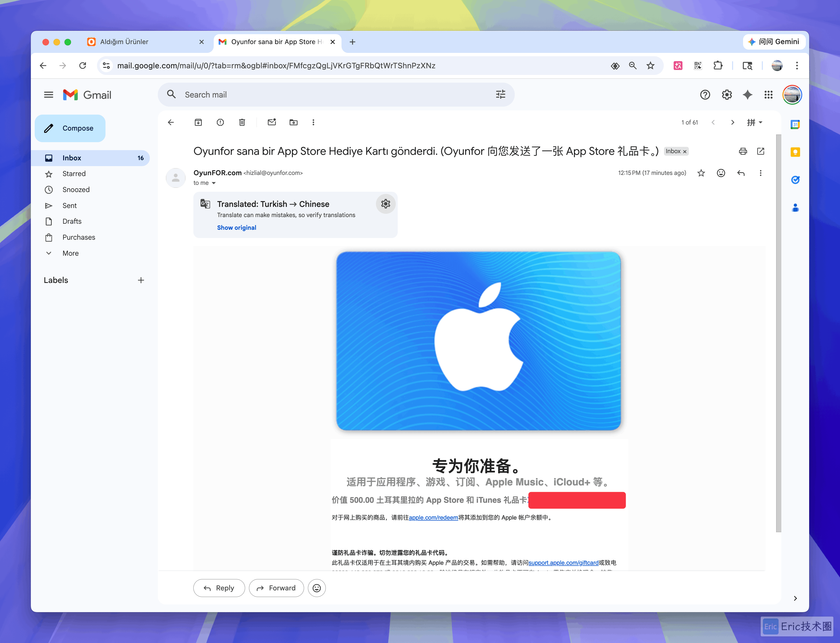
Task: Star the OyunFOR.com message
Action: 701,173
